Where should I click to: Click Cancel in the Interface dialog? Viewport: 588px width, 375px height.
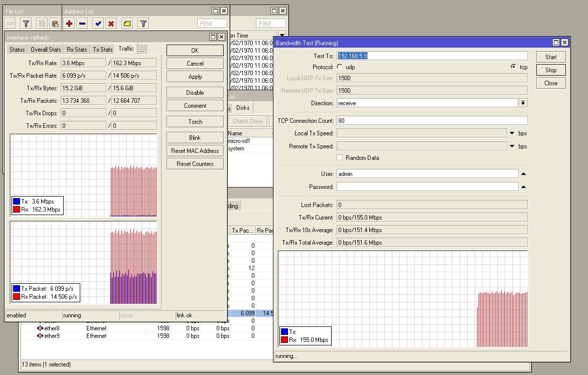pyautogui.click(x=195, y=63)
